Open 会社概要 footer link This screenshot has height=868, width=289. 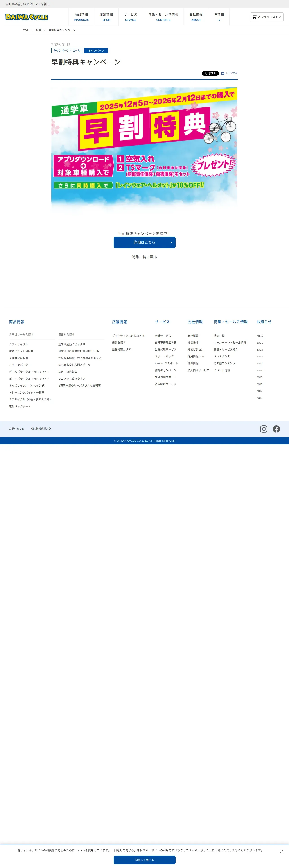point(193,336)
